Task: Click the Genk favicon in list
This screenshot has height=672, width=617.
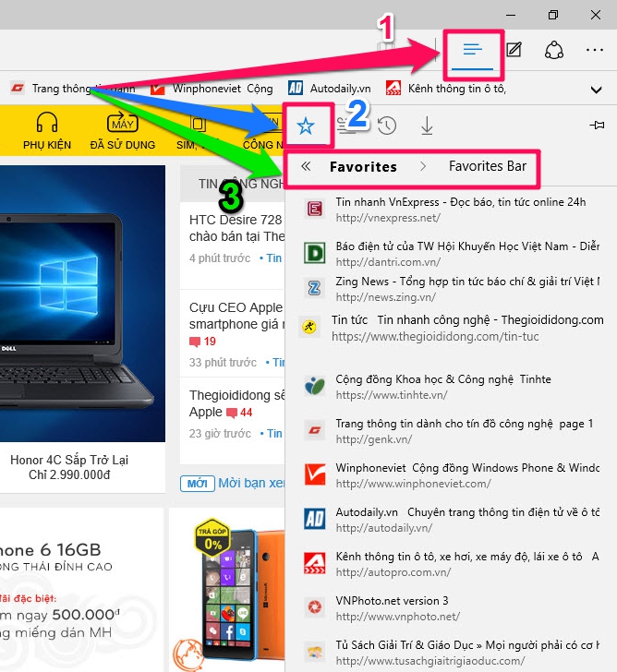Action: [315, 430]
